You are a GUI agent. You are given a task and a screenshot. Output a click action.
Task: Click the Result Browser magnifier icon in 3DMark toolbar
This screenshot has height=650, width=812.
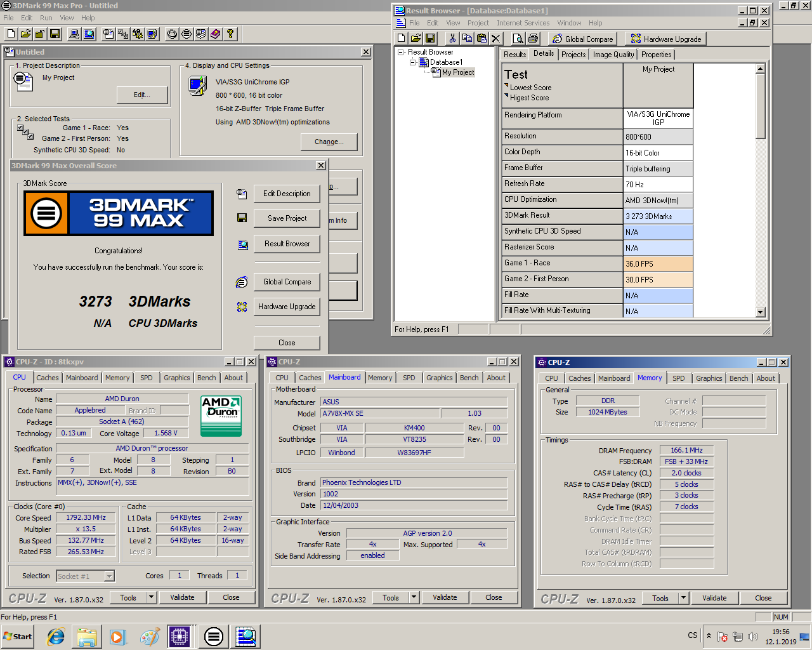89,34
